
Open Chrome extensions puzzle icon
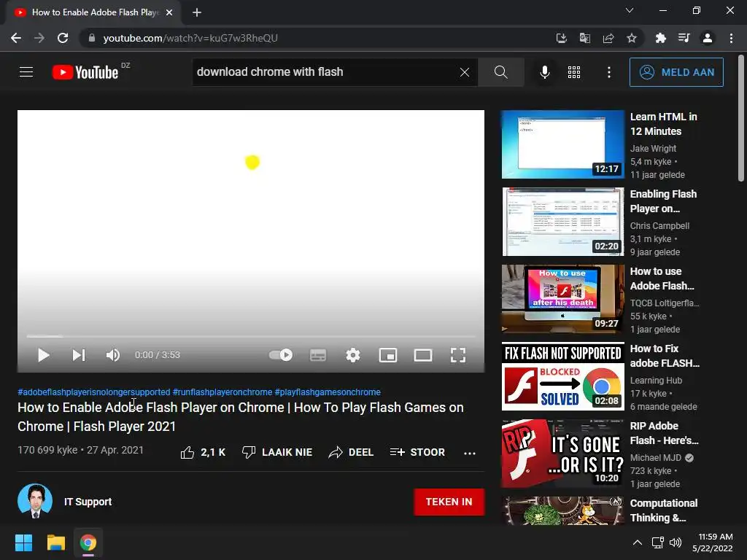(660, 38)
